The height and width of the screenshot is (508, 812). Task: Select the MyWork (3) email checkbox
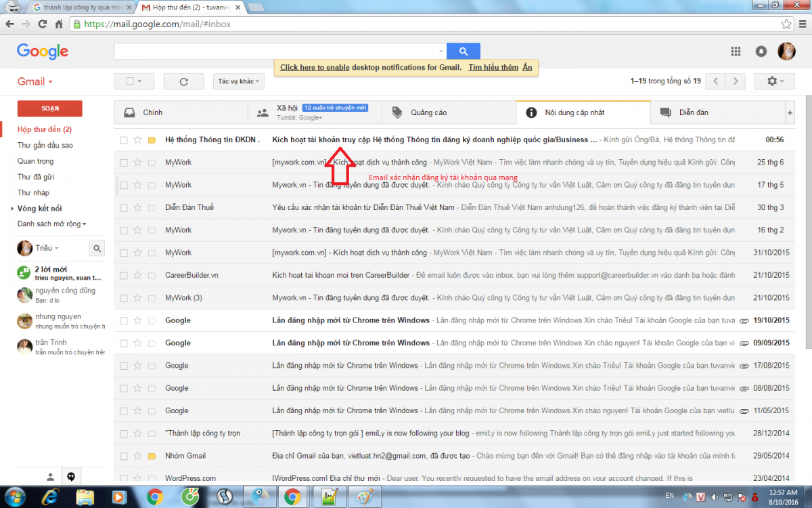click(x=124, y=298)
